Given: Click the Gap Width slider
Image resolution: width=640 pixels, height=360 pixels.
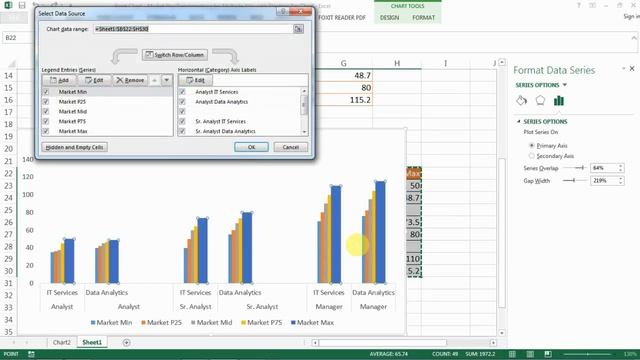Looking at the screenshot, I should [x=575, y=180].
